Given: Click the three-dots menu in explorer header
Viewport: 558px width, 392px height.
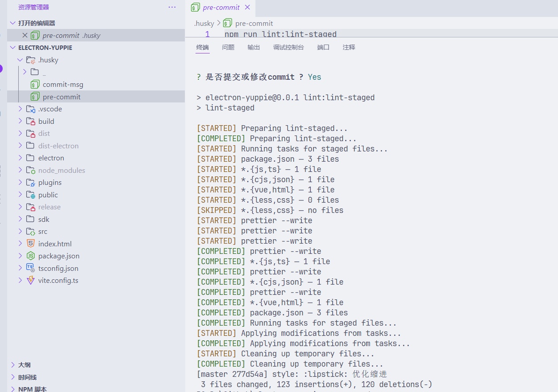Looking at the screenshot, I should [172, 7].
